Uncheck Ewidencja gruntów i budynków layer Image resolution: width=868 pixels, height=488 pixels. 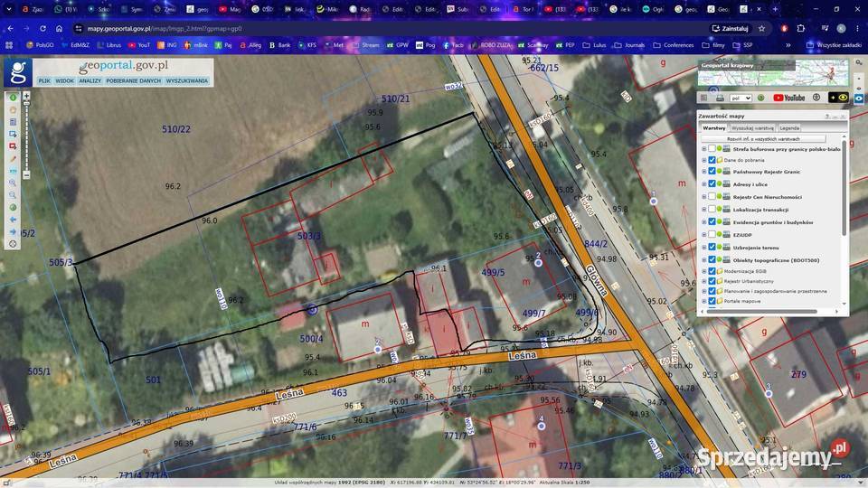712,222
